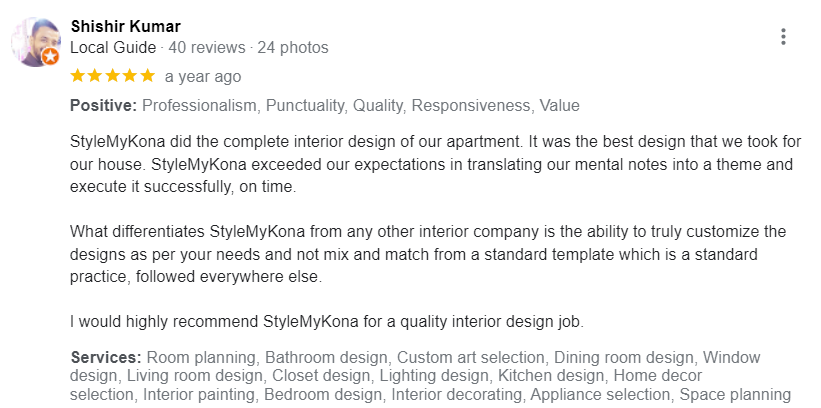Click the "a year ago" timestamp

click(x=203, y=76)
